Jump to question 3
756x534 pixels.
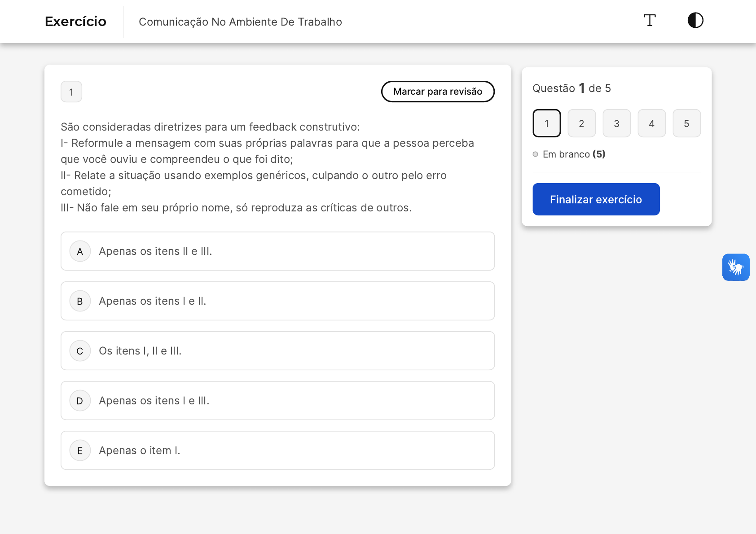pos(616,123)
